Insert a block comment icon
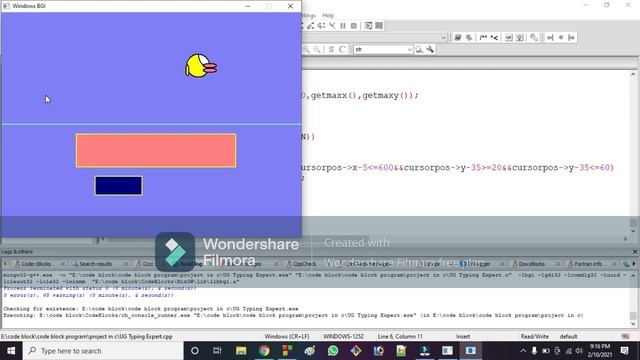640x360 pixels. [x=483, y=38]
